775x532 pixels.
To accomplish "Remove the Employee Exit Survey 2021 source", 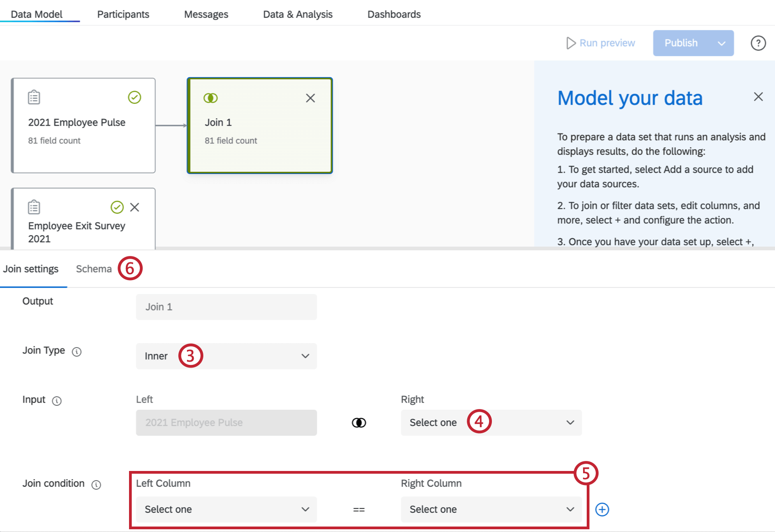I will tap(134, 207).
